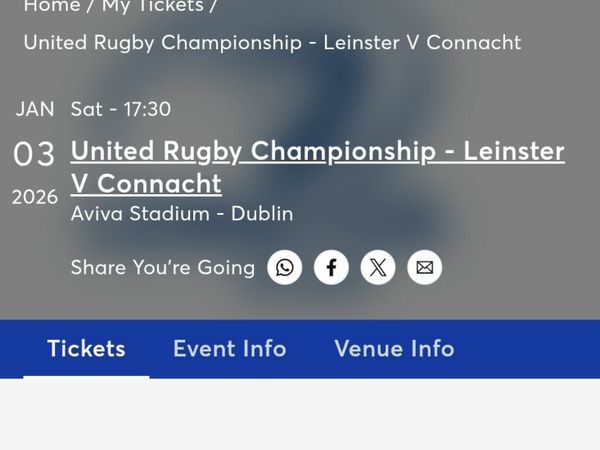Click the breadcrumb event name text
600x450 pixels.
pyautogui.click(x=272, y=43)
